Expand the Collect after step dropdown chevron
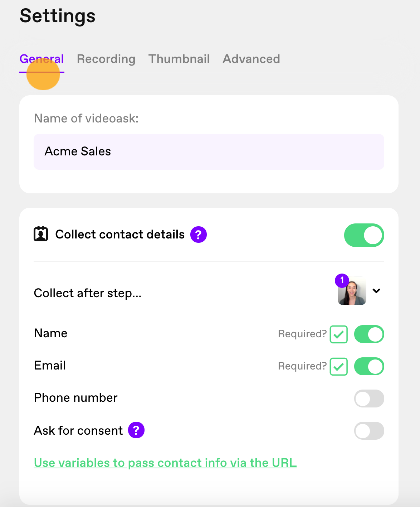This screenshot has height=507, width=420. [x=376, y=291]
